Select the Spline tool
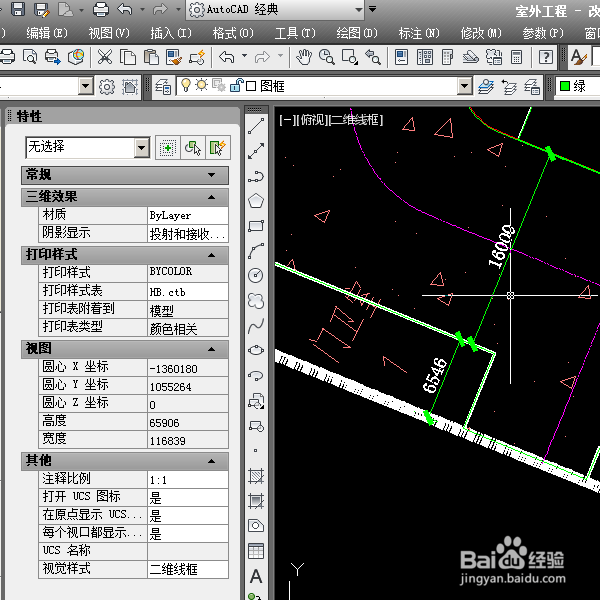Screen dimensions: 600x600 (x=256, y=326)
